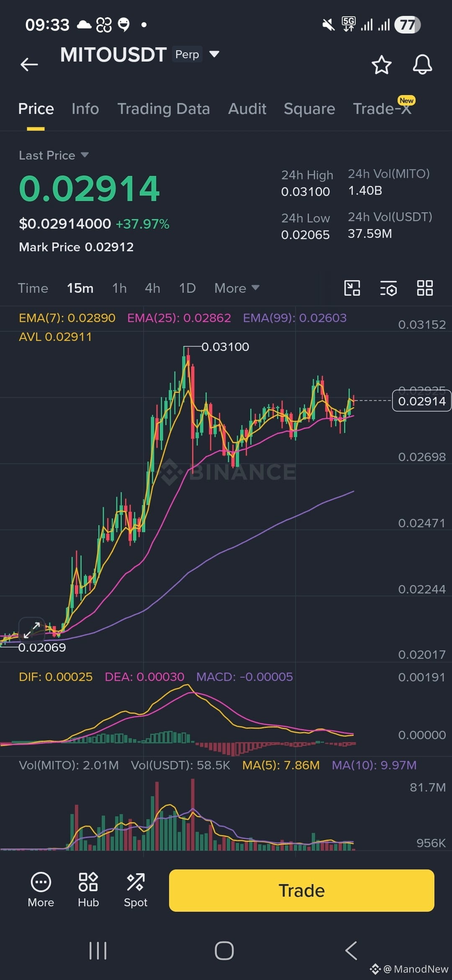Open the Trade-X tab

tap(382, 109)
